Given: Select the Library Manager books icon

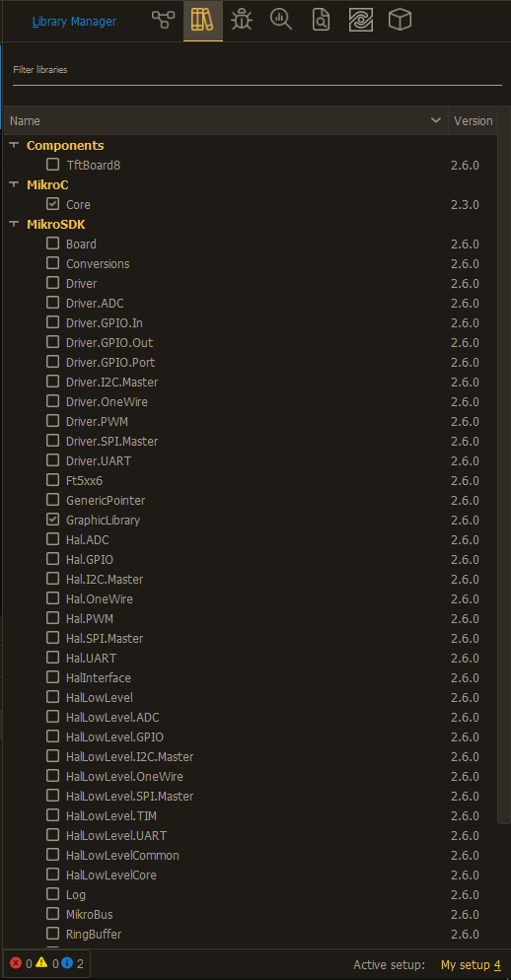Looking at the screenshot, I should coord(202,21).
